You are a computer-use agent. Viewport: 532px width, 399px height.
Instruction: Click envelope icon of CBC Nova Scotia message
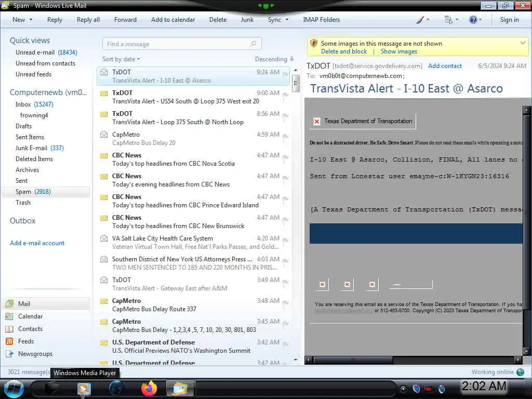tap(104, 156)
